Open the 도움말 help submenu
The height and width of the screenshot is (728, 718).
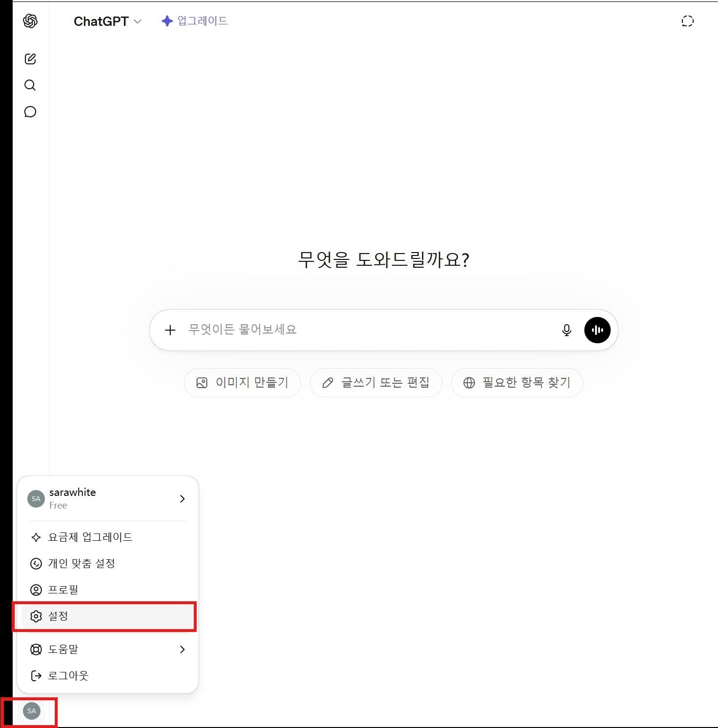(x=107, y=649)
